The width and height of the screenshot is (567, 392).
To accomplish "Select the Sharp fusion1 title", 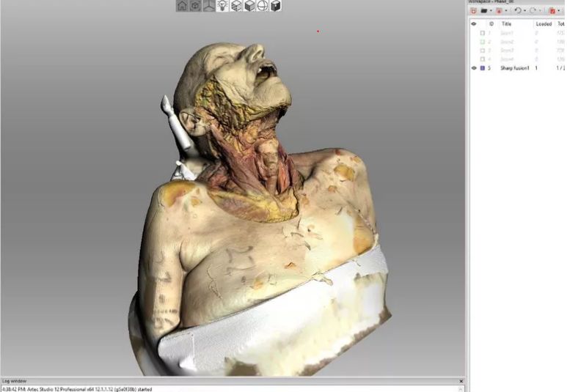I will click(x=515, y=68).
